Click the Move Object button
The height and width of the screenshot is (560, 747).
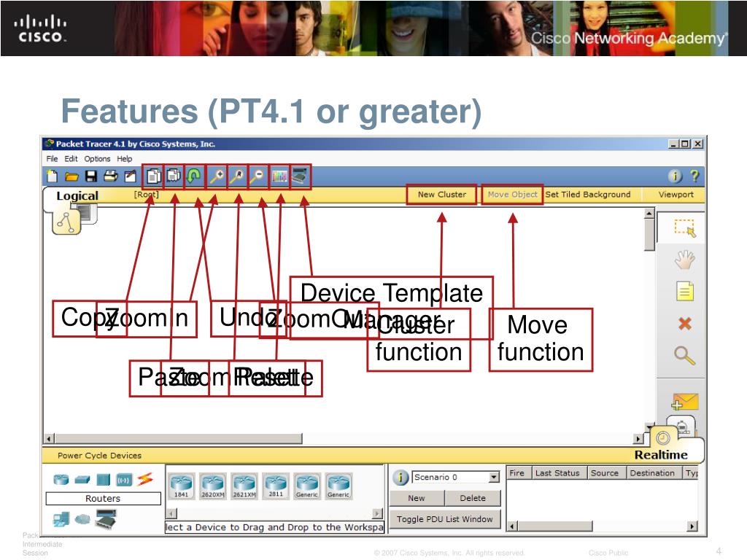pos(512,194)
